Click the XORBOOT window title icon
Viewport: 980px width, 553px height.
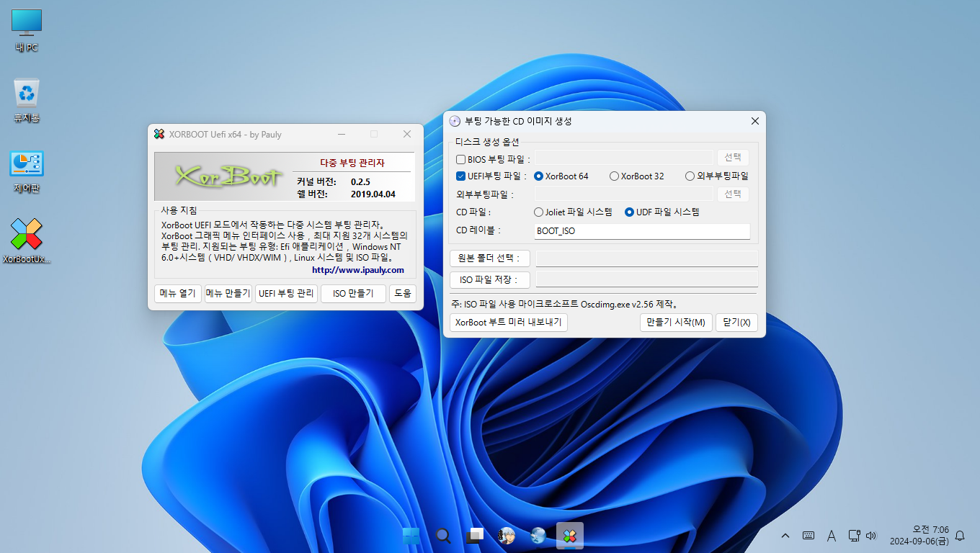click(x=159, y=134)
